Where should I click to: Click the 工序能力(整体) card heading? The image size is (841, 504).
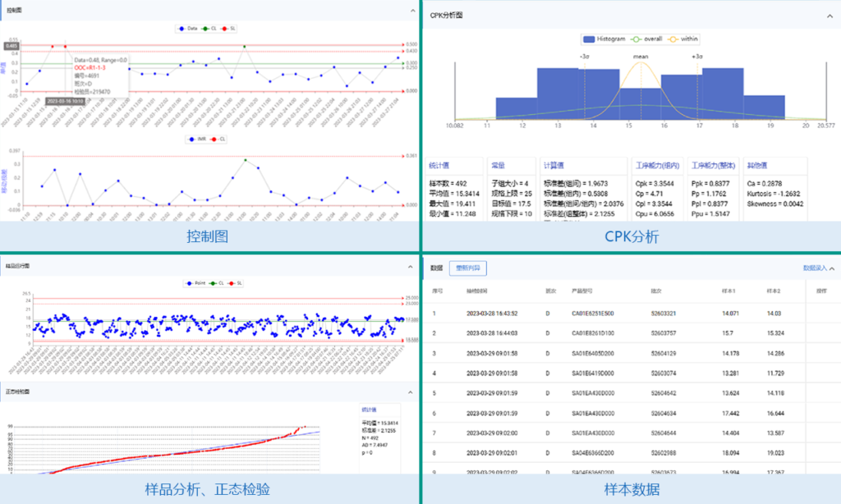(x=714, y=166)
